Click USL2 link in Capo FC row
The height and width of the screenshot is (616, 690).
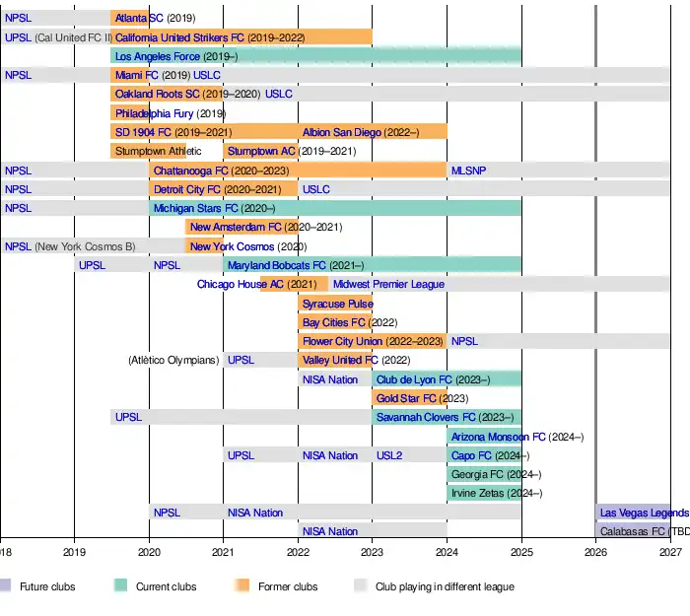(x=389, y=455)
